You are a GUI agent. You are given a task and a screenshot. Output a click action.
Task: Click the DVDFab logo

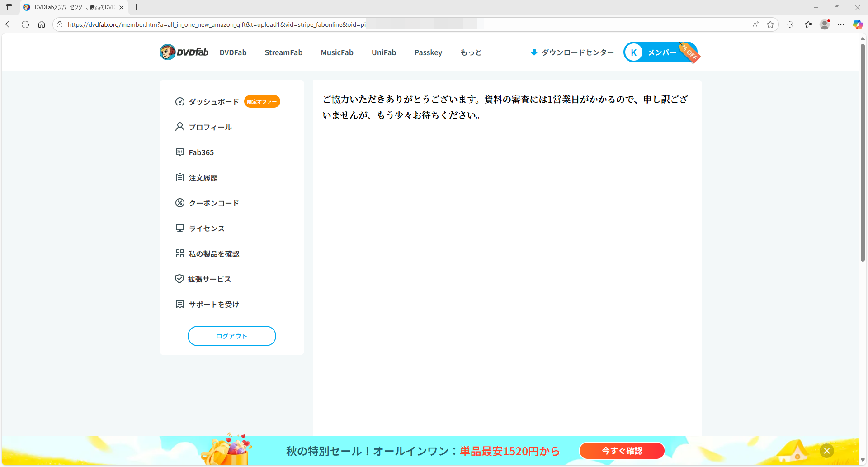[x=184, y=52]
